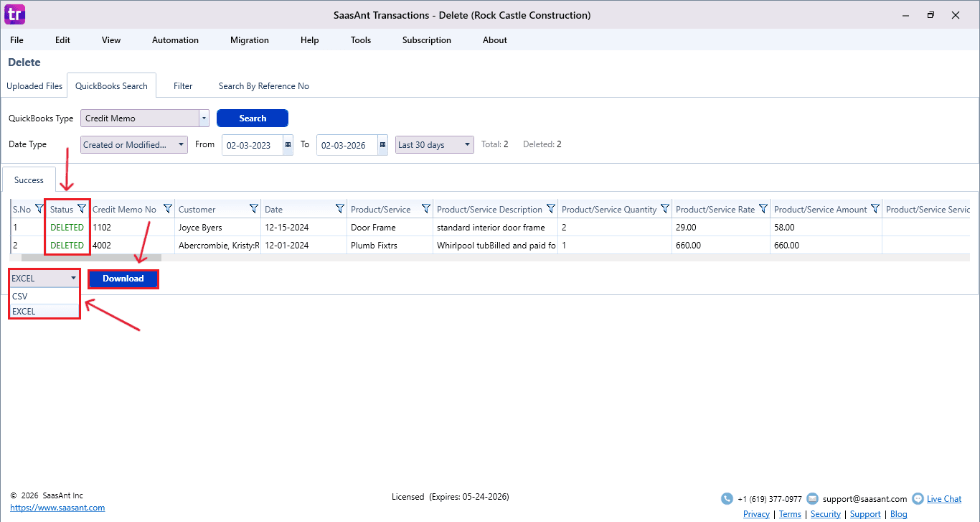Open the S.No column filter icon
Screen dimensions: 980x522
click(x=39, y=209)
